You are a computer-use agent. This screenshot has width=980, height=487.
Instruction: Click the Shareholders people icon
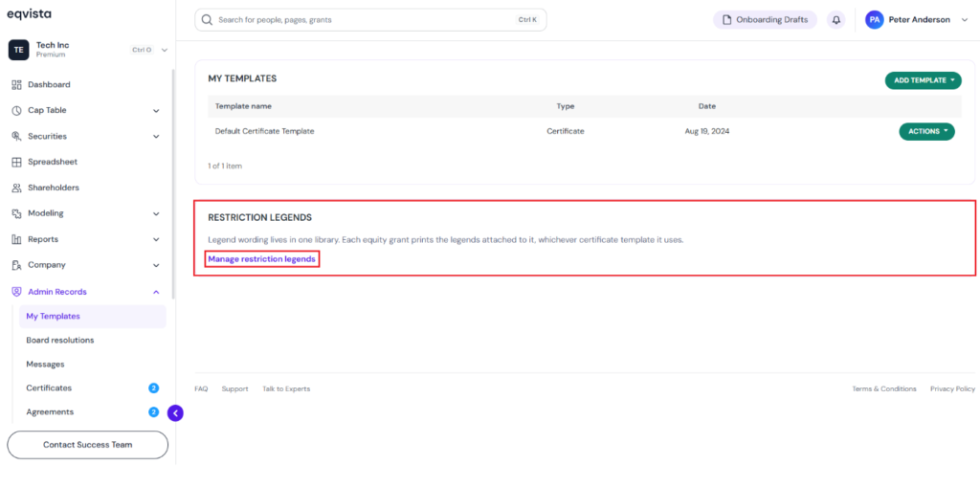click(x=17, y=188)
